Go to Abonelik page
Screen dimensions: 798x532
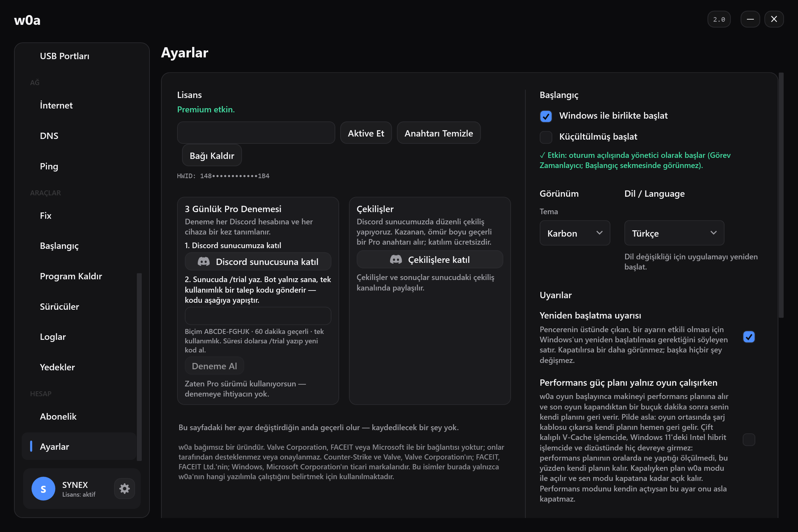click(79, 416)
